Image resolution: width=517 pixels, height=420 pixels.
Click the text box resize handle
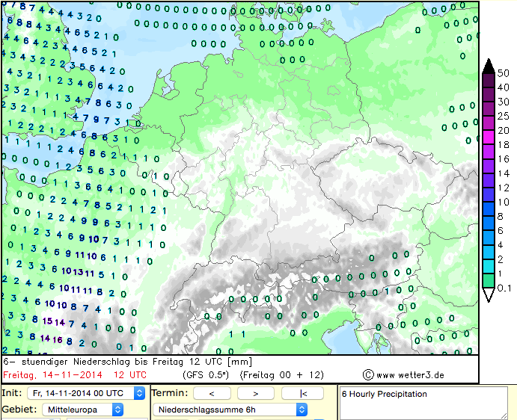click(x=504, y=416)
